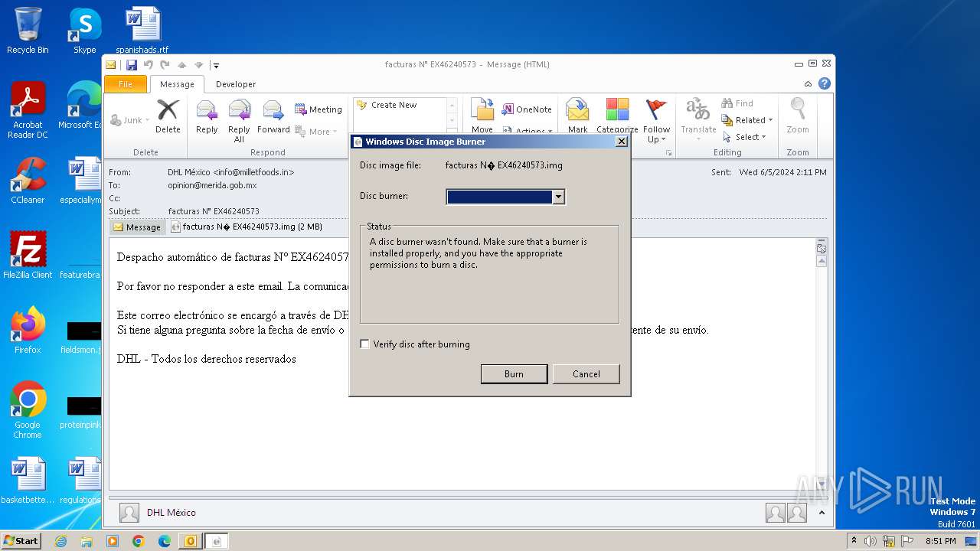Screen dimensions: 980x551
Task: Click recipient opinion@merida.gob.mx
Action: [x=212, y=185]
